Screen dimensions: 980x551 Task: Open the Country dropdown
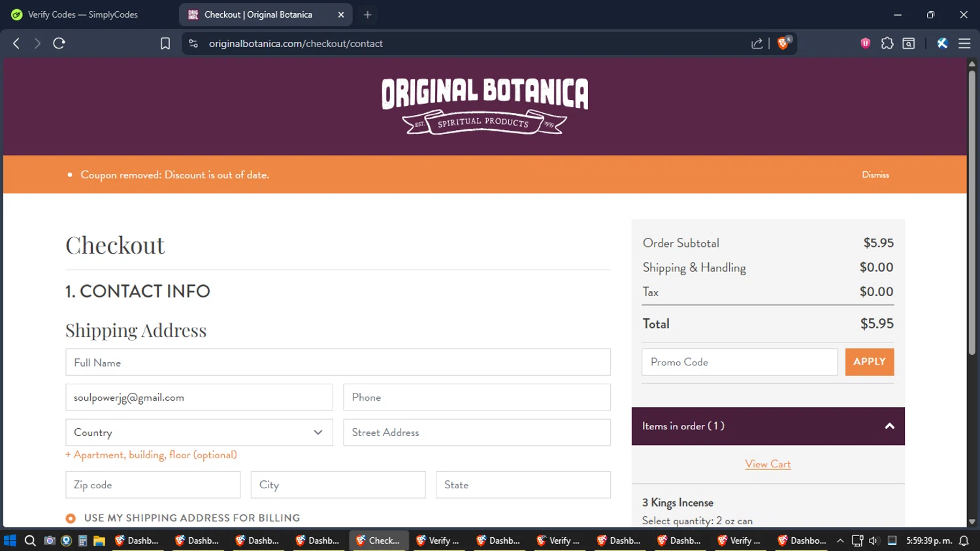(x=199, y=433)
